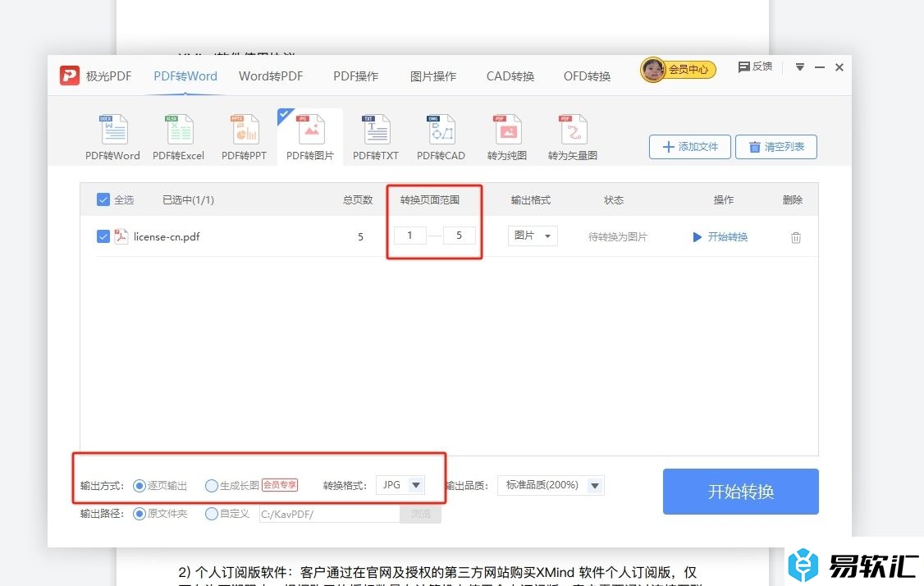Image resolution: width=924 pixels, height=586 pixels.
Task: Choose the 自定义 output path option
Action: (x=211, y=514)
